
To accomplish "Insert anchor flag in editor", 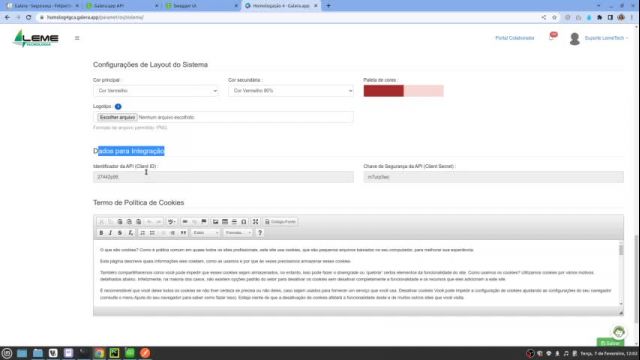I will [204, 222].
